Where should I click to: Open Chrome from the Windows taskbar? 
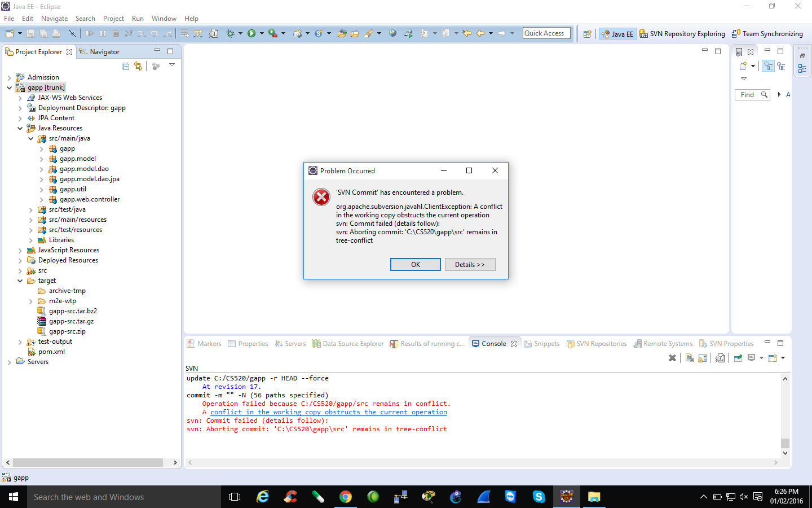[x=346, y=497]
